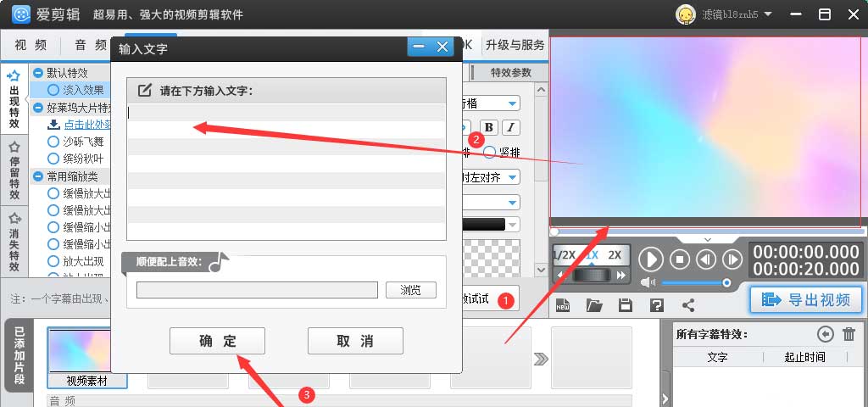Click the 已添加片段 side tab
The image size is (868, 407).
(x=19, y=355)
